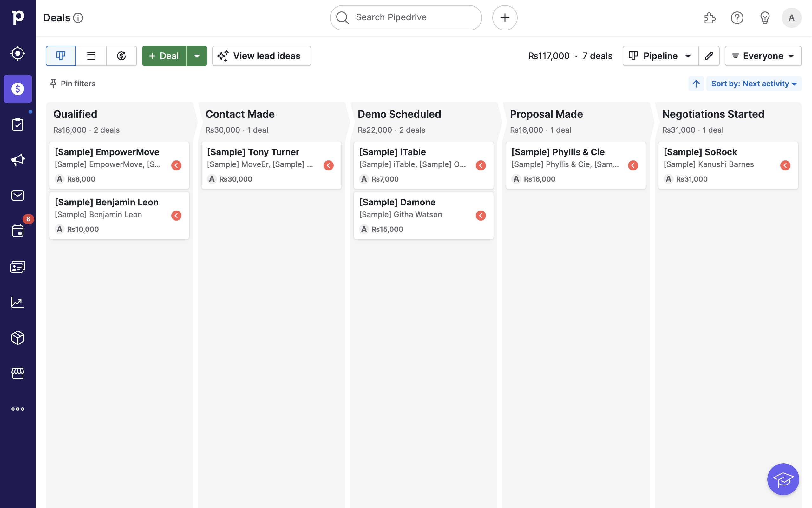
Task: Open the [Sample] Phyllis & Cie deal title
Action: tap(558, 152)
